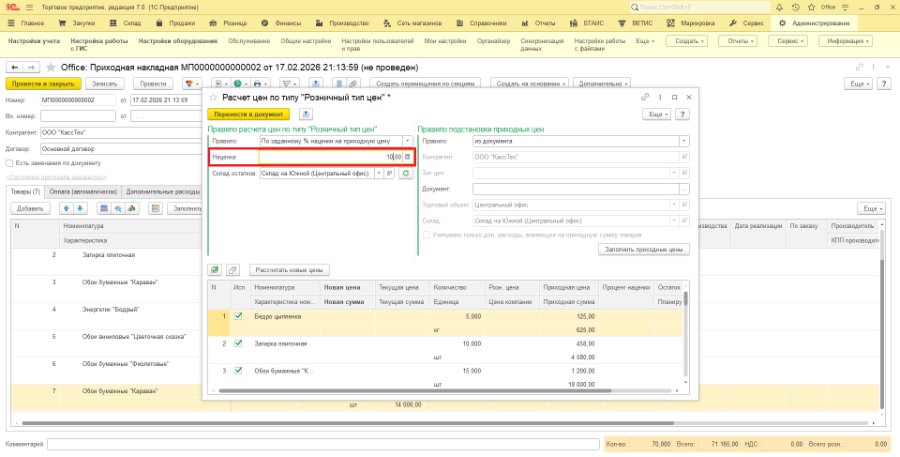This screenshot has height=457, width=900.
Task: Click the upload icon next to Перенести в документ
Action: coord(306,114)
